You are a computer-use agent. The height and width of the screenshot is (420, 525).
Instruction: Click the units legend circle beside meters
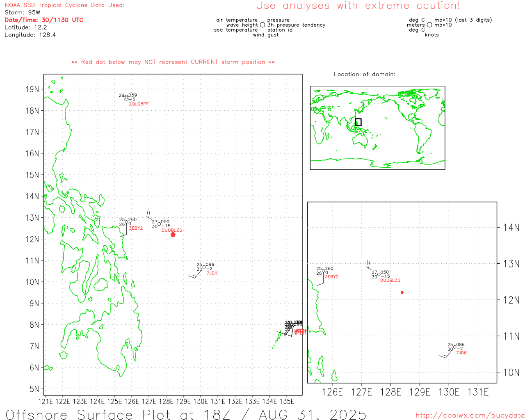(429, 25)
